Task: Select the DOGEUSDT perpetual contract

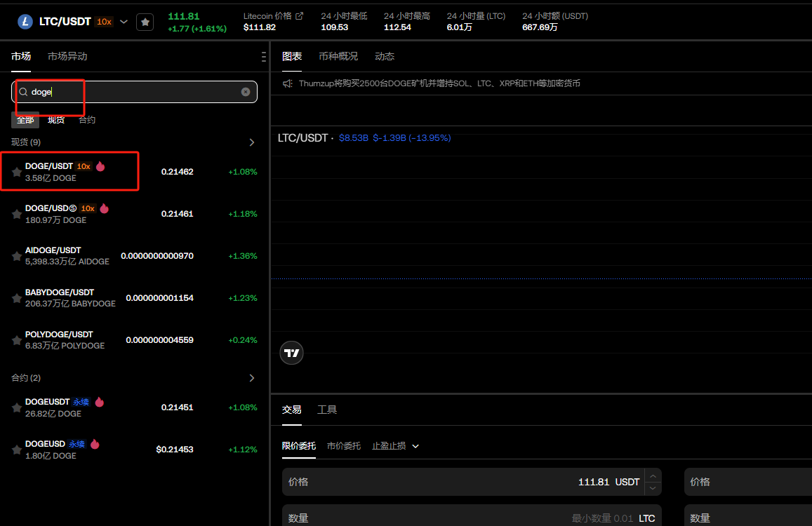Action: (134, 407)
